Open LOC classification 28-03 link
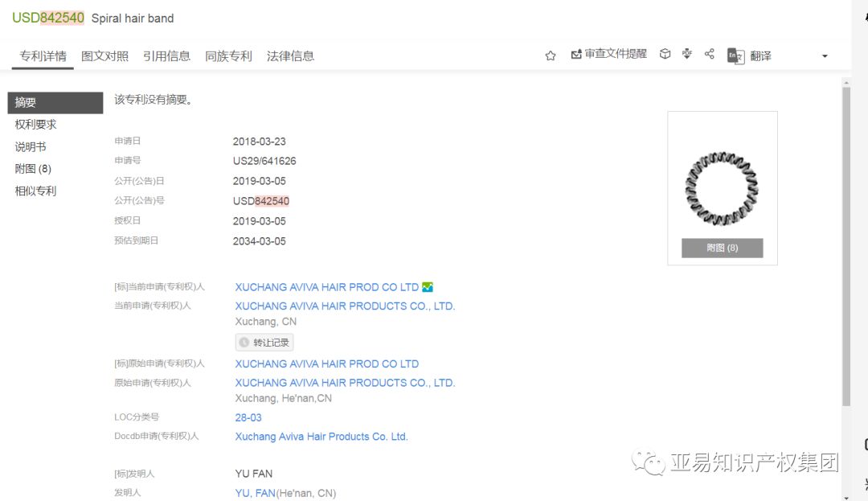The image size is (868, 501). point(248,417)
